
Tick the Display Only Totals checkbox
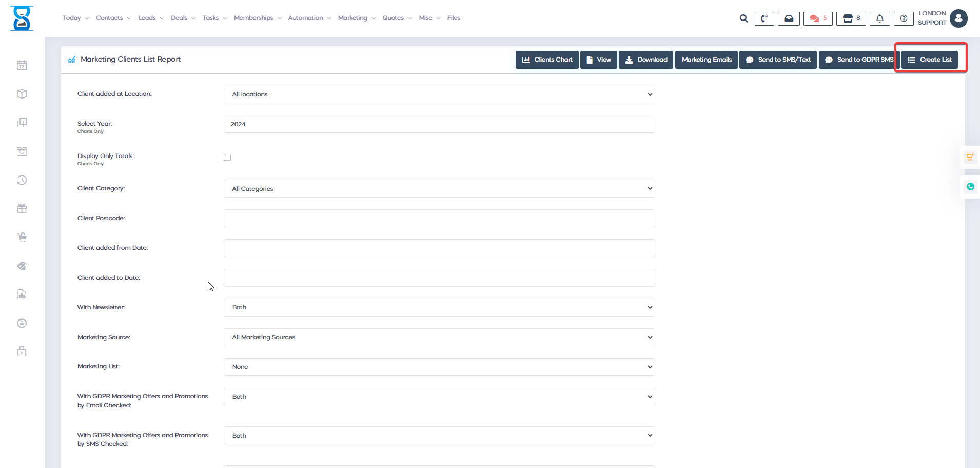pos(227,158)
